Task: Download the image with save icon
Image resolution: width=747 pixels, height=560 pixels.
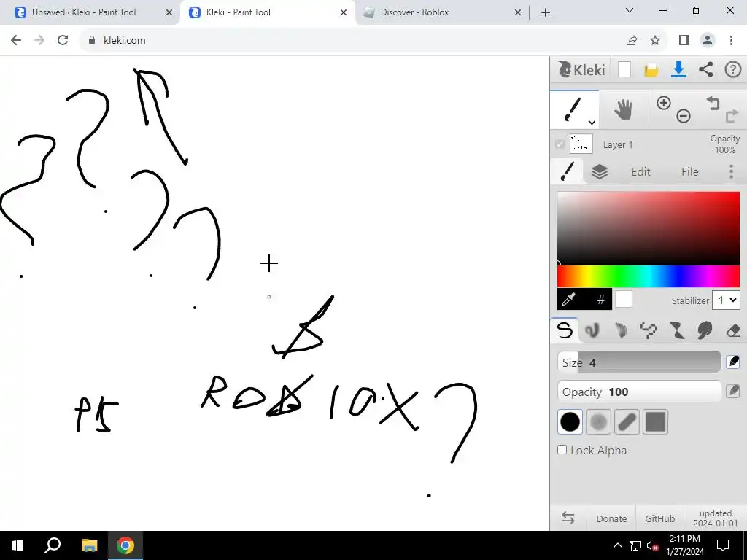Action: tap(678, 69)
